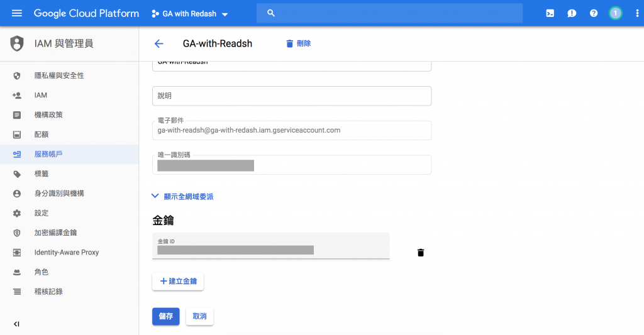Select 服務帳戶 in the sidebar
The width and height of the screenshot is (644, 335).
[x=69, y=155]
